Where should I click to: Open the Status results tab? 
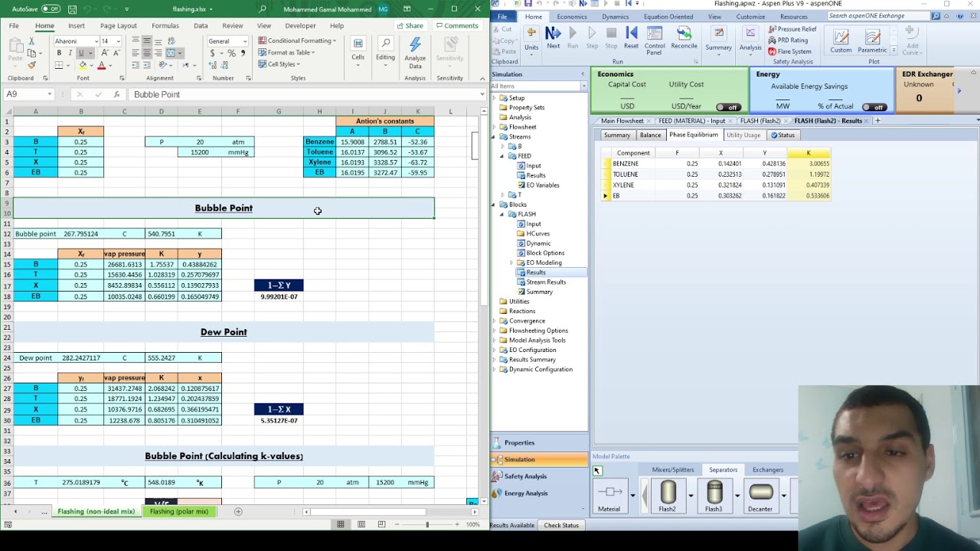783,135
